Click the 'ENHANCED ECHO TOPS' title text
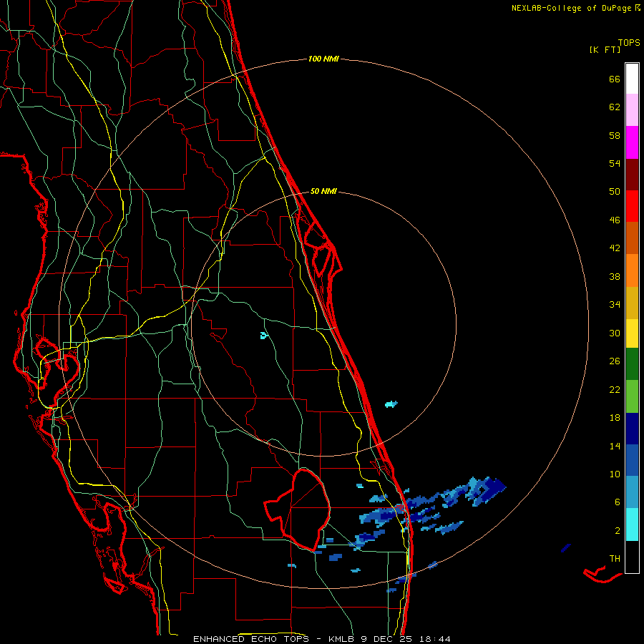This screenshot has height=644, width=644. [251, 639]
